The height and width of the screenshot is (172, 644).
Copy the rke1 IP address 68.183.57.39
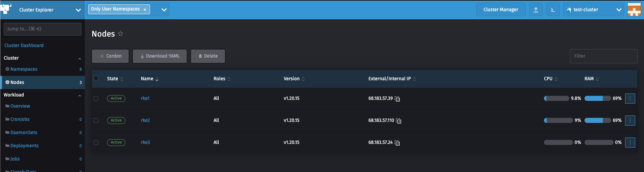point(397,99)
